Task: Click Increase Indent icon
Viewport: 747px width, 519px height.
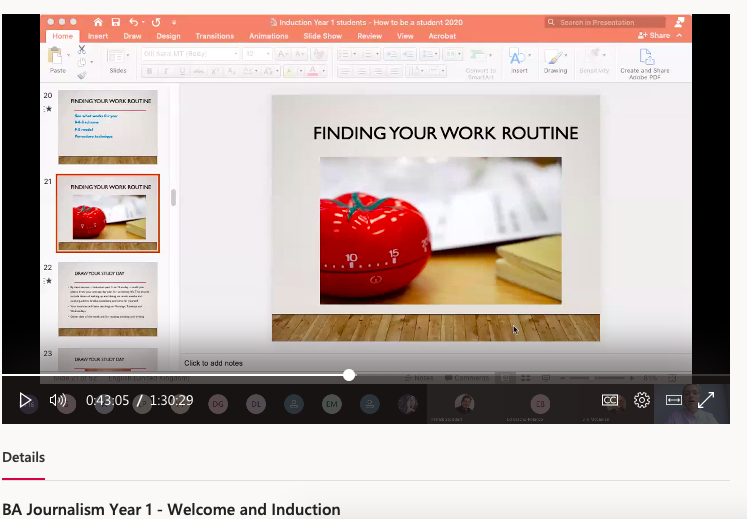Action: click(x=408, y=54)
